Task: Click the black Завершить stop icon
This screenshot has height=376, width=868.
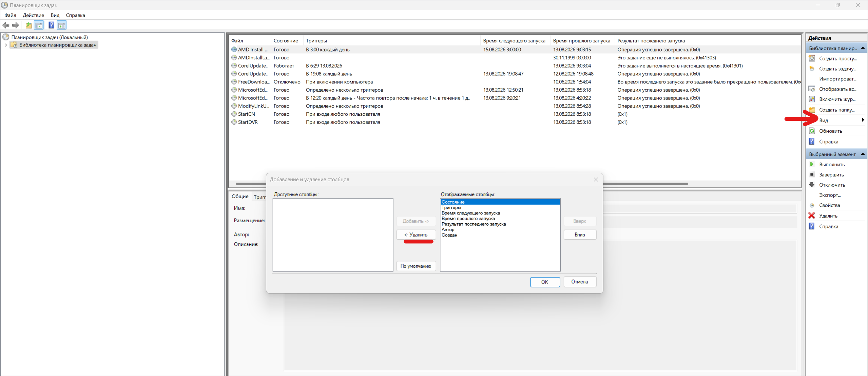Action: [x=812, y=174]
